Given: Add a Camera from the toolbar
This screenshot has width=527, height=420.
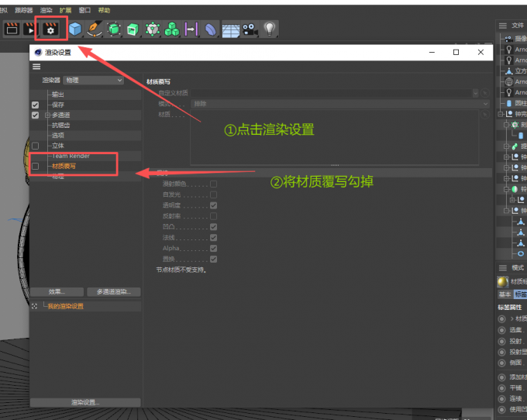Looking at the screenshot, I should pyautogui.click(x=250, y=29).
